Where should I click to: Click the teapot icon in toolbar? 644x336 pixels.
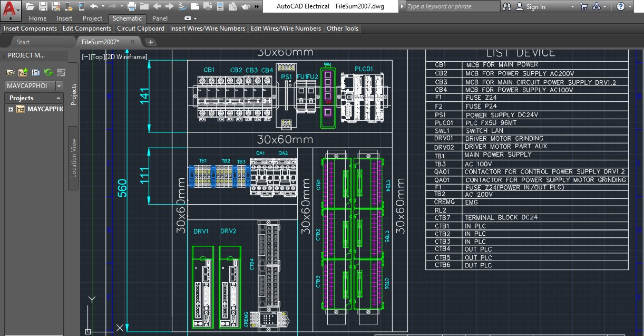pyautogui.click(x=246, y=7)
